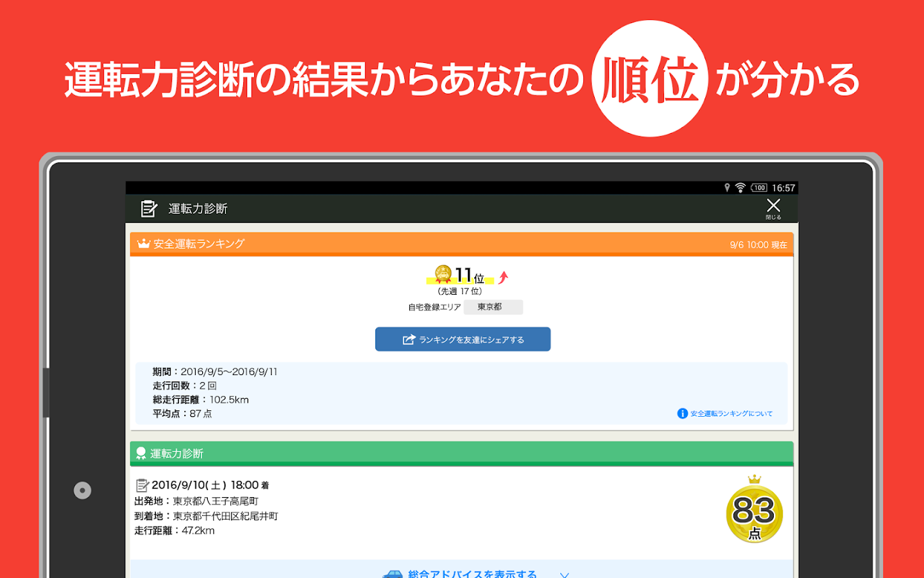This screenshot has width=924, height=578.
Task: Tap the car icon beside 総合アドバイスを表示する
Action: pyautogui.click(x=393, y=574)
